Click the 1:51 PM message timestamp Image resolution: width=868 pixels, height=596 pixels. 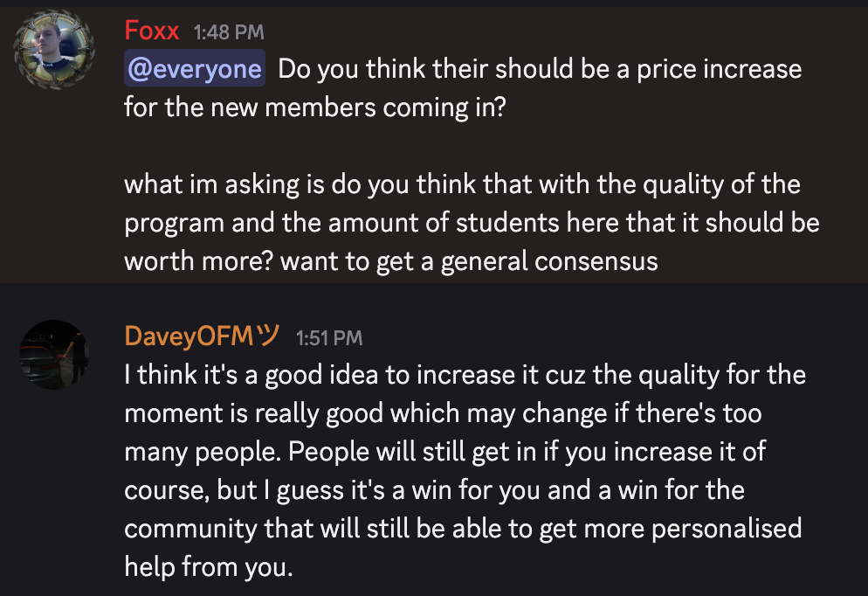(329, 336)
